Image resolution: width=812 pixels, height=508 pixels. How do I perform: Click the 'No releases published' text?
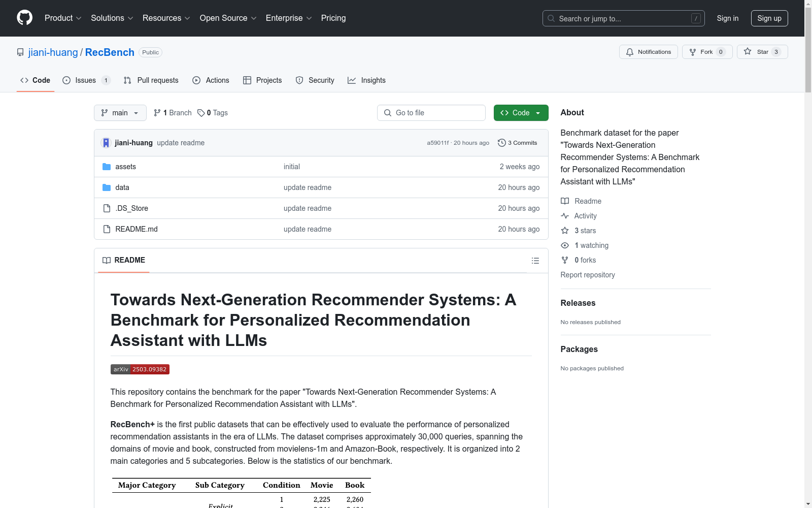[x=591, y=322]
